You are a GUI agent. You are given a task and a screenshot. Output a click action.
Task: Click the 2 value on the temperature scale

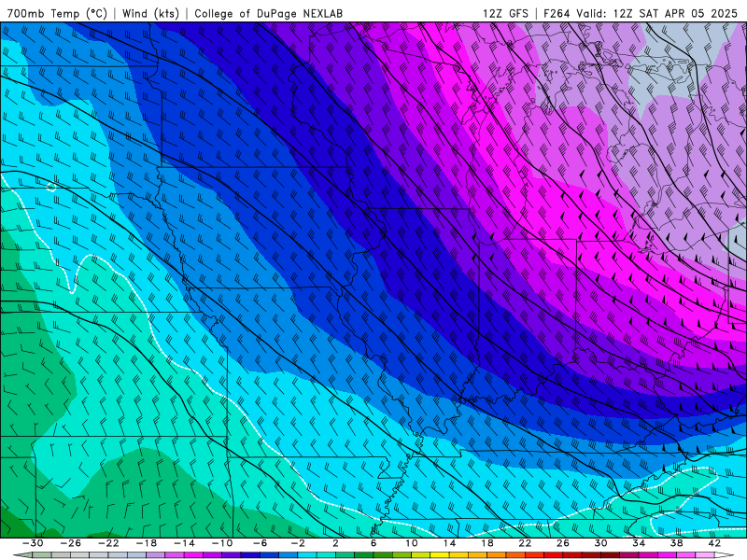click(335, 543)
